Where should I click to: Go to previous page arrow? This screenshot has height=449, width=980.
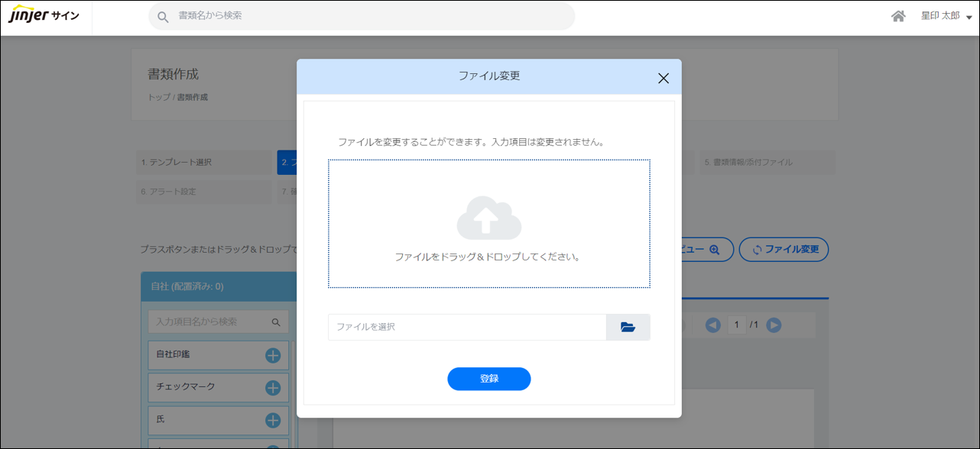[712, 325]
